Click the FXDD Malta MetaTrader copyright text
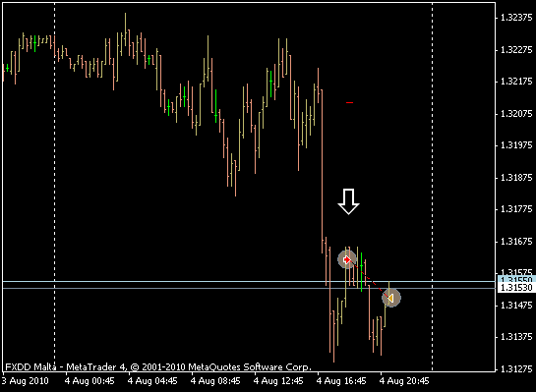This screenshot has width=536, height=392. 158,367
